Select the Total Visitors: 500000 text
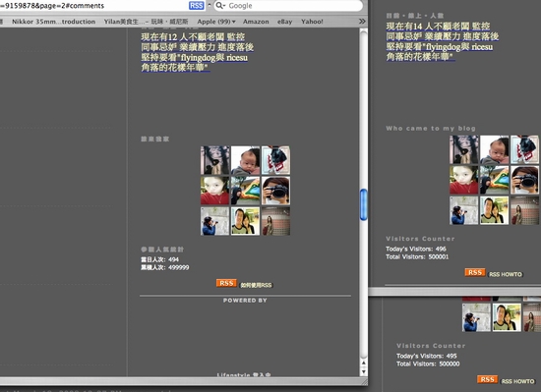Image resolution: width=541 pixels, height=392 pixels. (428, 364)
